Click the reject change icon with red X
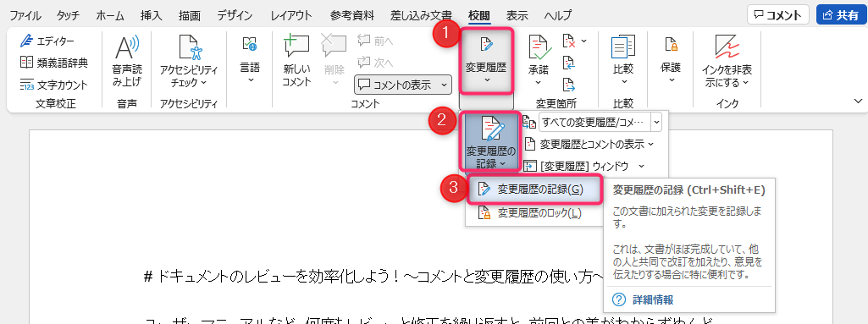This screenshot has height=324, width=868. [569, 41]
